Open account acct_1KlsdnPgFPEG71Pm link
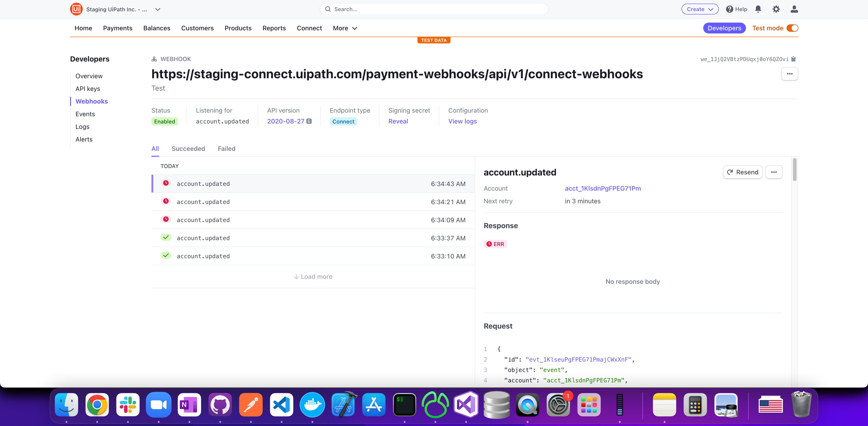The width and height of the screenshot is (868, 426). point(603,188)
